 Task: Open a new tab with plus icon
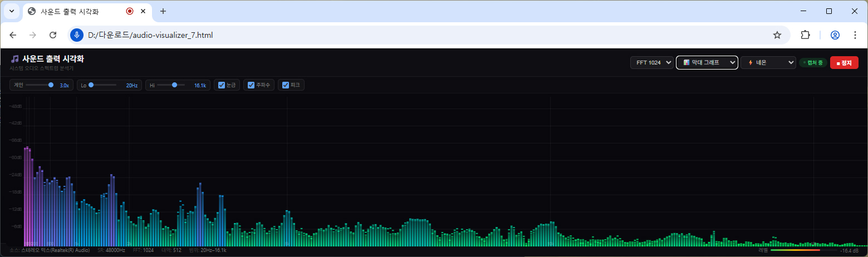(x=163, y=11)
